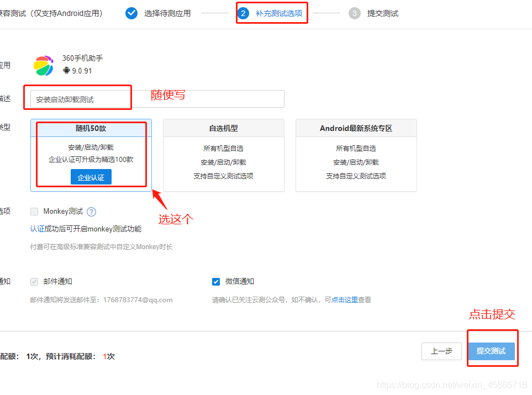The width and height of the screenshot is (532, 395).
Task: Click the step 2 circle for 补充测试选项
Action: pos(243,13)
